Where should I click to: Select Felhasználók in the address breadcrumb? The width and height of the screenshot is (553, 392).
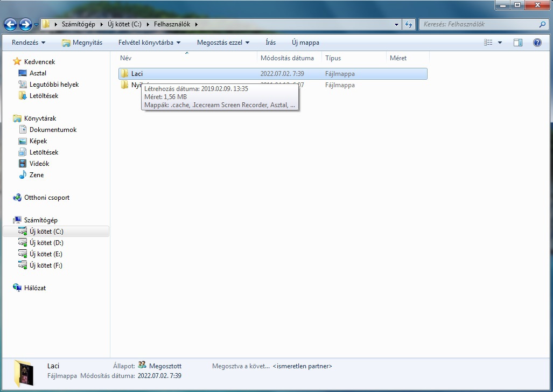point(172,24)
